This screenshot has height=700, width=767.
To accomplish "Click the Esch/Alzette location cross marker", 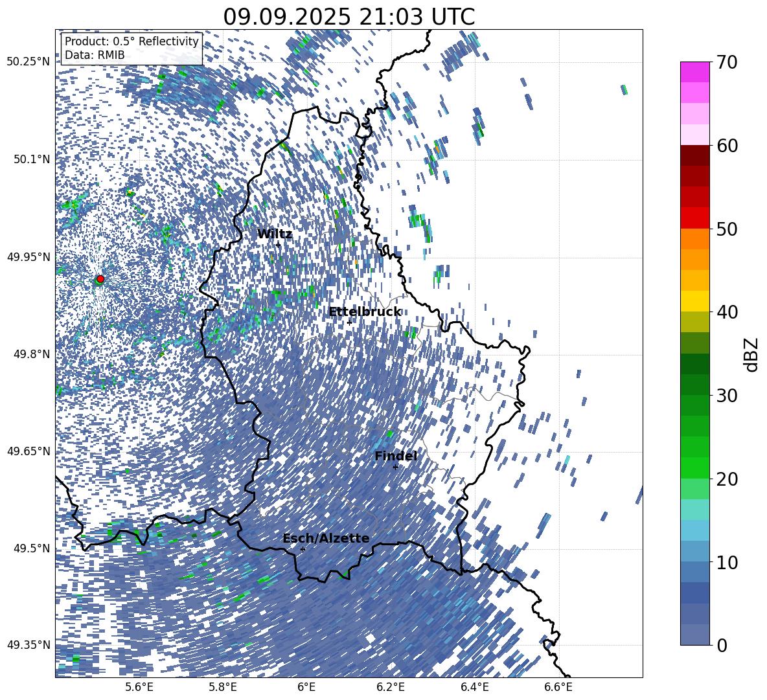I will 303,549.
